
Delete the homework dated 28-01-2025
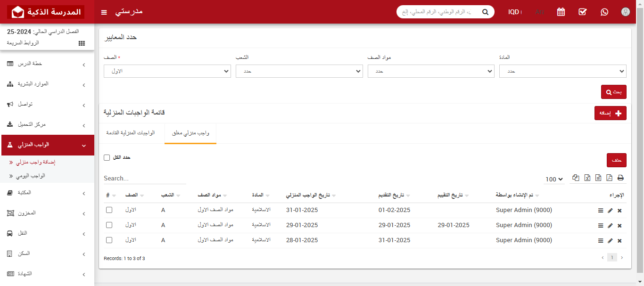click(x=619, y=240)
